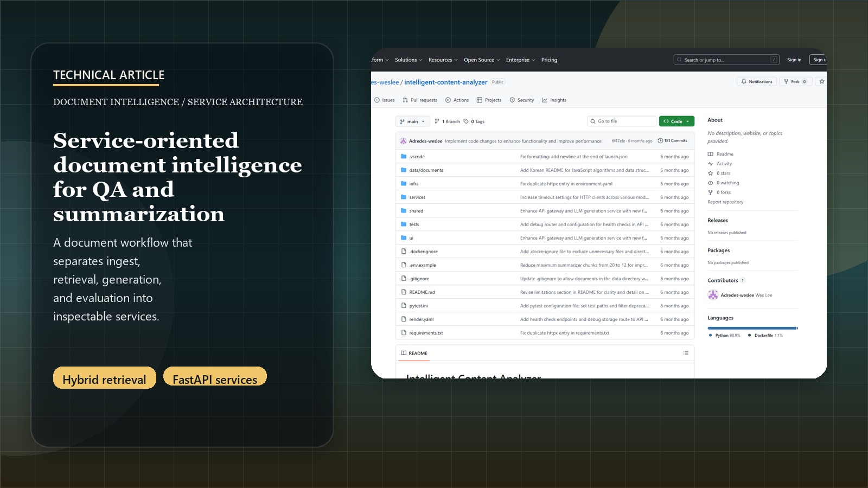The width and height of the screenshot is (868, 488).
Task: Click inside the Go to file field
Action: pos(621,121)
